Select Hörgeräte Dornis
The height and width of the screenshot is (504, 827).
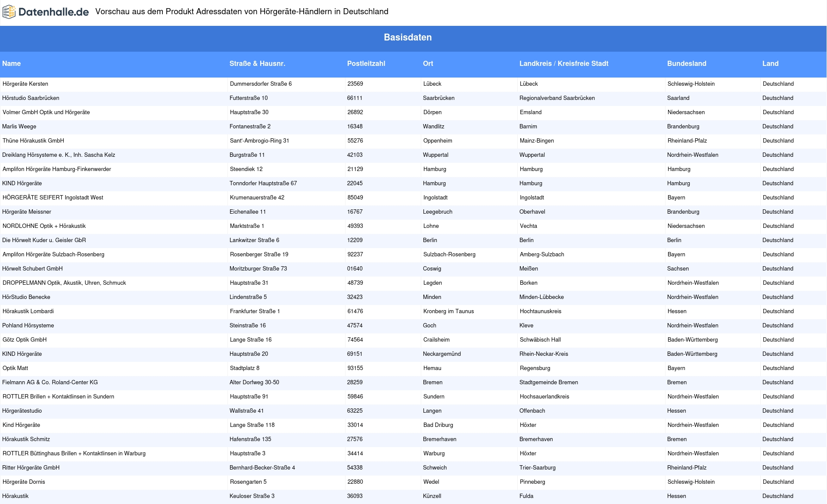pyautogui.click(x=24, y=482)
